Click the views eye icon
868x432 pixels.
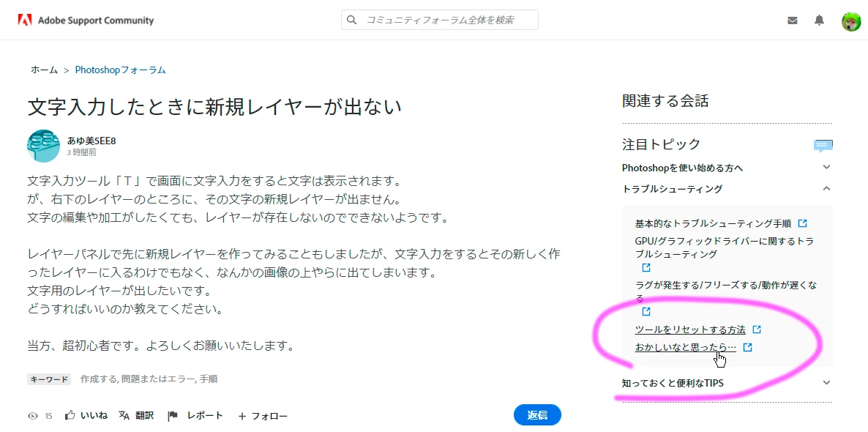click(x=33, y=415)
